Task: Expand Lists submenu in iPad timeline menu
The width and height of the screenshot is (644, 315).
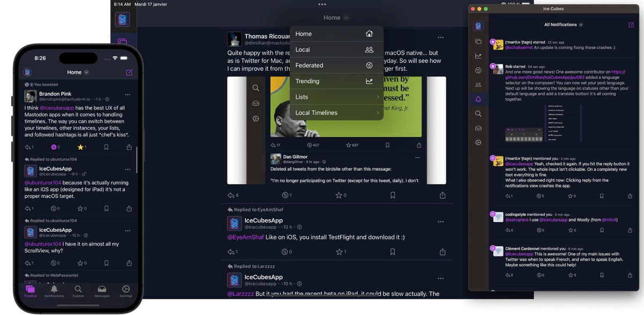Action: (x=336, y=97)
